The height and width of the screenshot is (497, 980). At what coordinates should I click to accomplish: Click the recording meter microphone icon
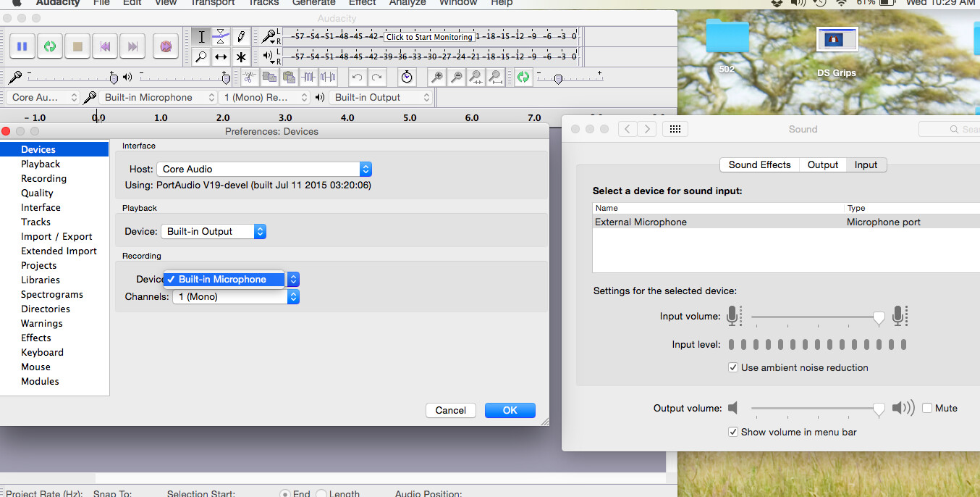(x=268, y=36)
